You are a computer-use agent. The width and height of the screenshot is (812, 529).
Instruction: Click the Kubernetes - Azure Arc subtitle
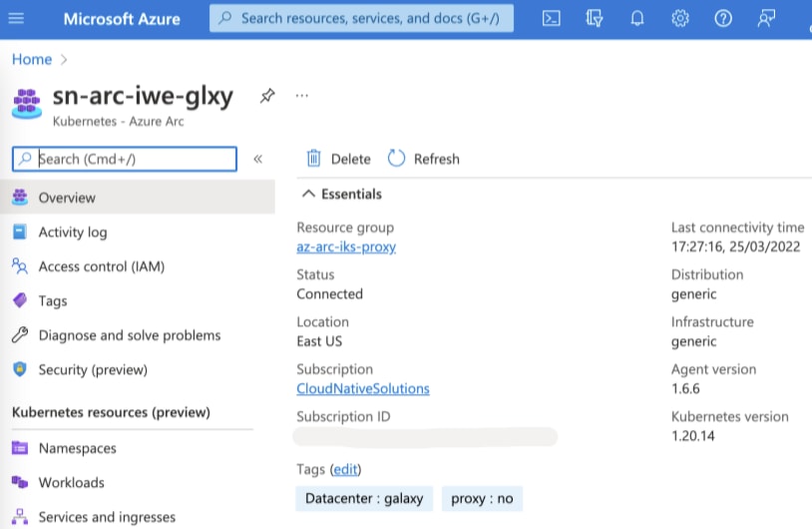(x=118, y=121)
